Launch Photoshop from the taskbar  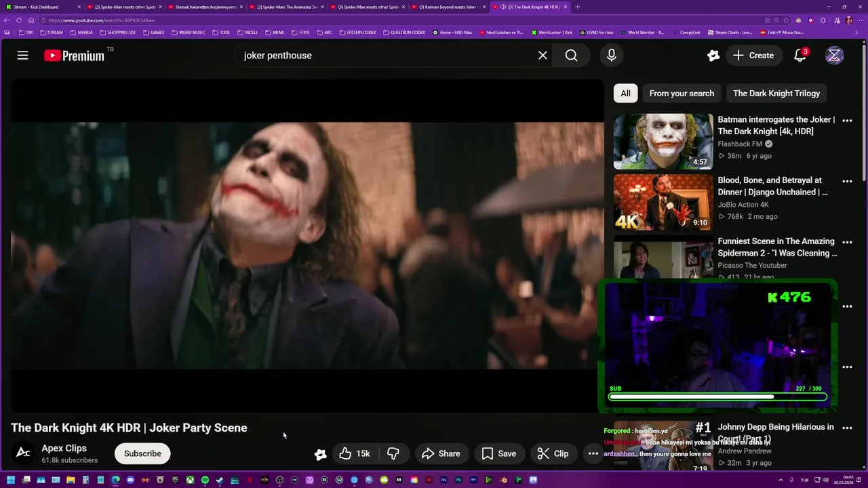coord(458,480)
